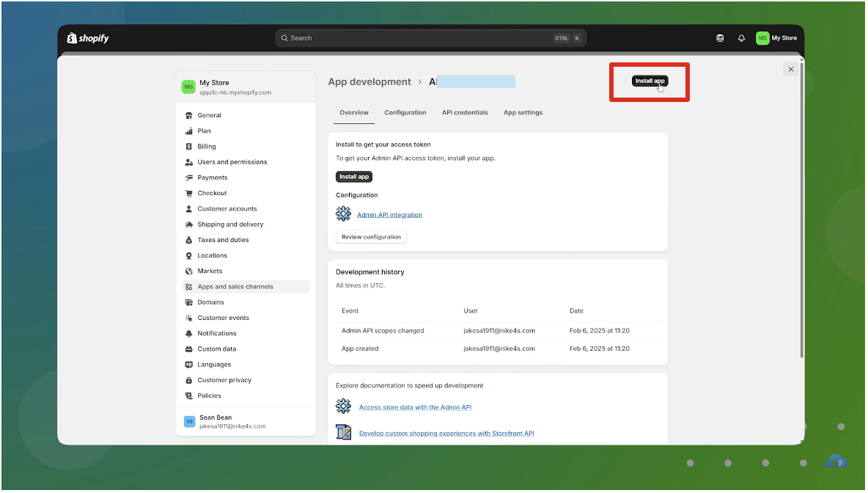868x493 pixels.
Task: Open Customer privacy settings menu item
Action: point(246,381)
